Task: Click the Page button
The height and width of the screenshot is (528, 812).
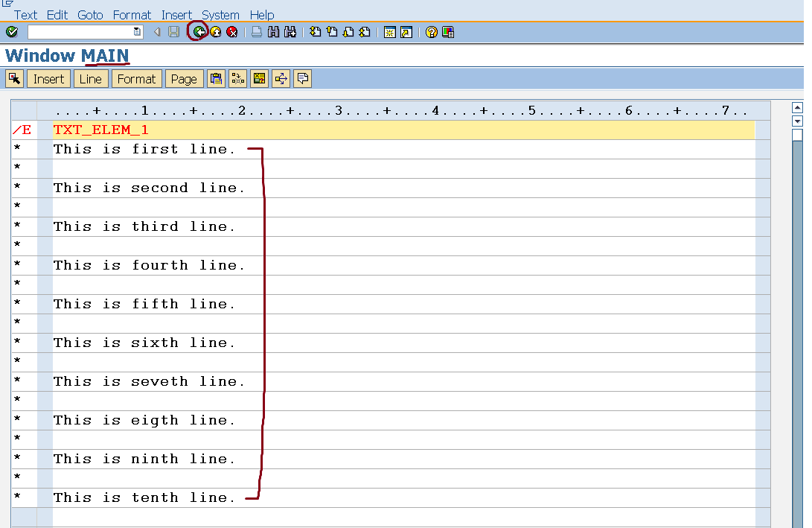Action: coord(184,79)
